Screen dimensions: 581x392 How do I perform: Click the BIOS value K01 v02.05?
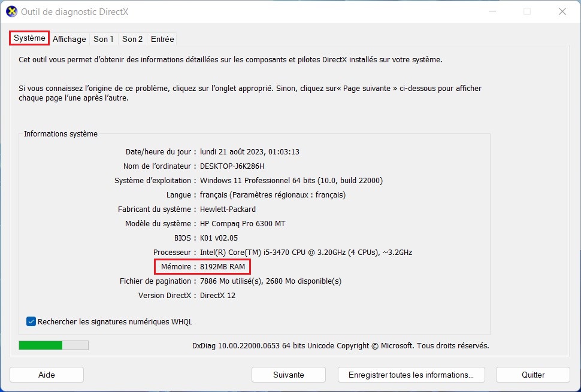pyautogui.click(x=219, y=238)
